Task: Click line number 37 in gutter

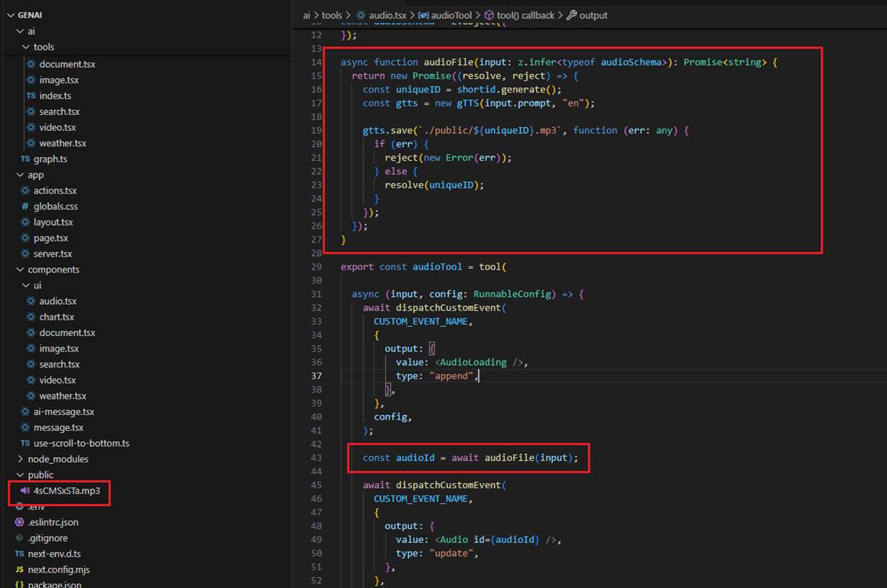Action: point(316,376)
